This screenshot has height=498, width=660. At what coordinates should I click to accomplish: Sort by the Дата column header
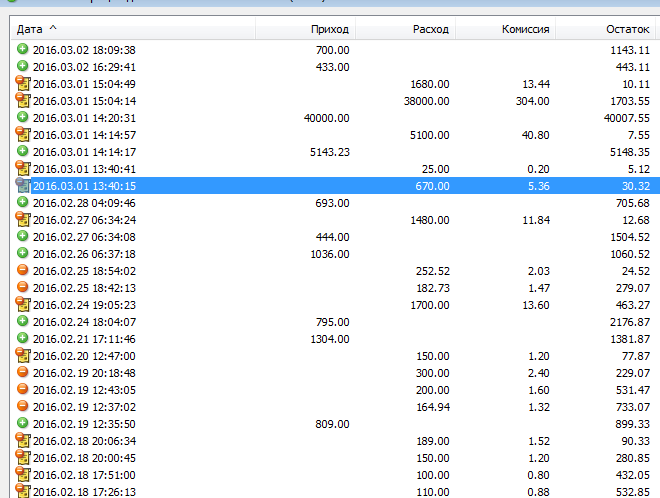coord(30,29)
